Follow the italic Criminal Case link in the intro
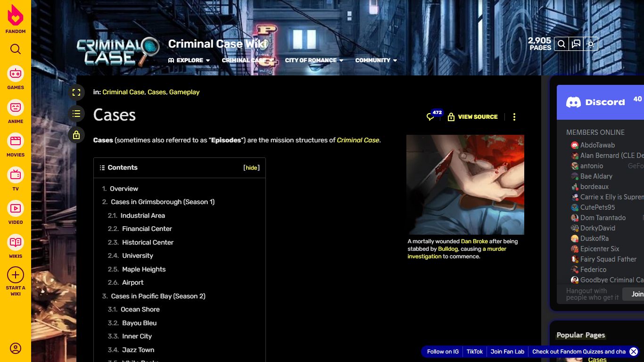 (358, 140)
